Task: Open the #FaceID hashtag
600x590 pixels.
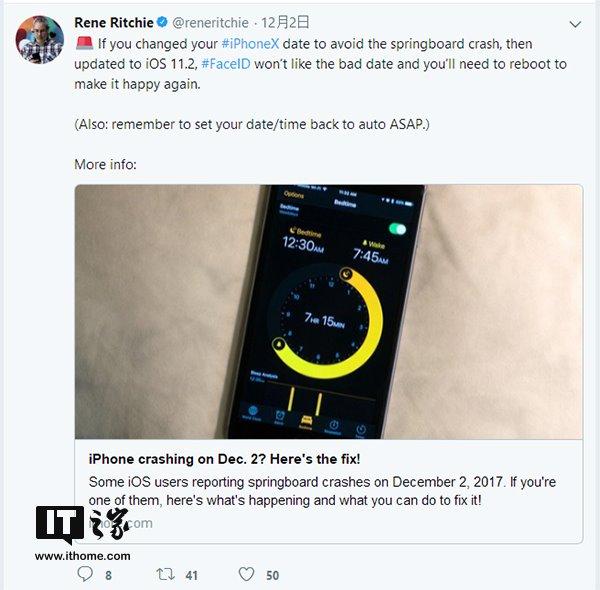Action: pyautogui.click(x=226, y=64)
